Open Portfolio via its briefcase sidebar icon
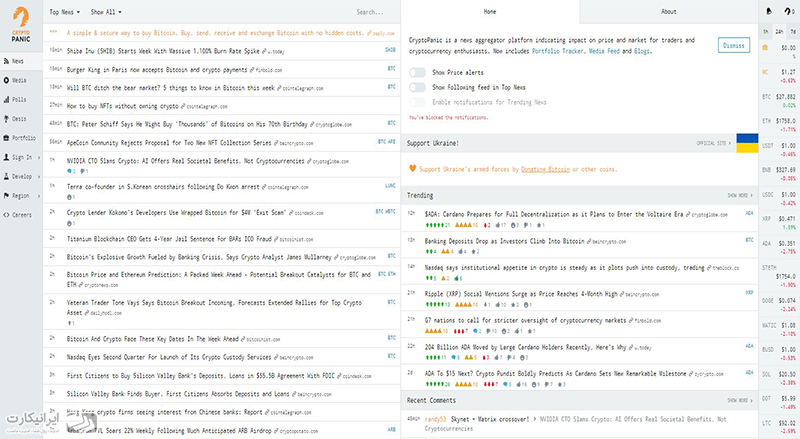 tap(6, 138)
